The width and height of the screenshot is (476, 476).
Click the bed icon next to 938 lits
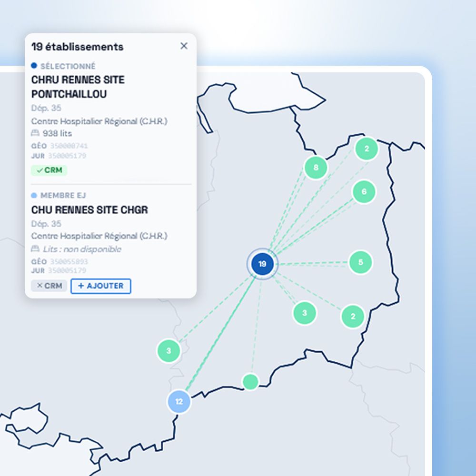[35, 133]
